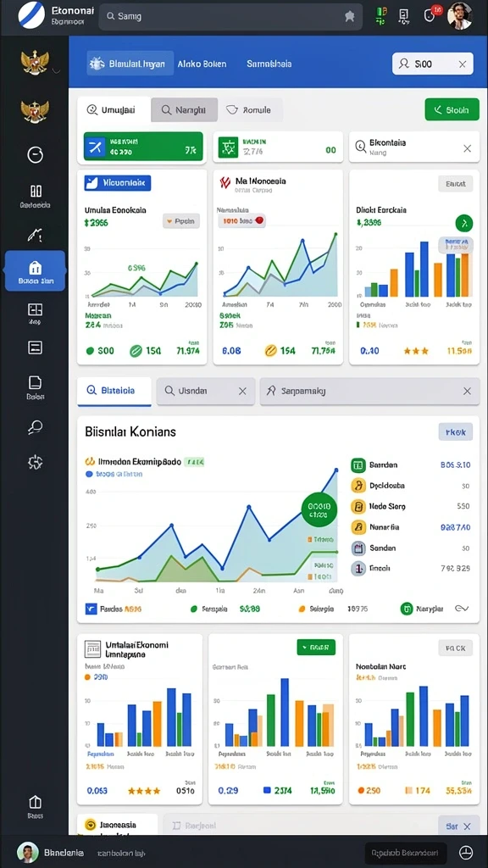This screenshot has width=488, height=868.
Task: Click the Hkok button beside Biisnlar Konians
Action: pyautogui.click(x=455, y=432)
